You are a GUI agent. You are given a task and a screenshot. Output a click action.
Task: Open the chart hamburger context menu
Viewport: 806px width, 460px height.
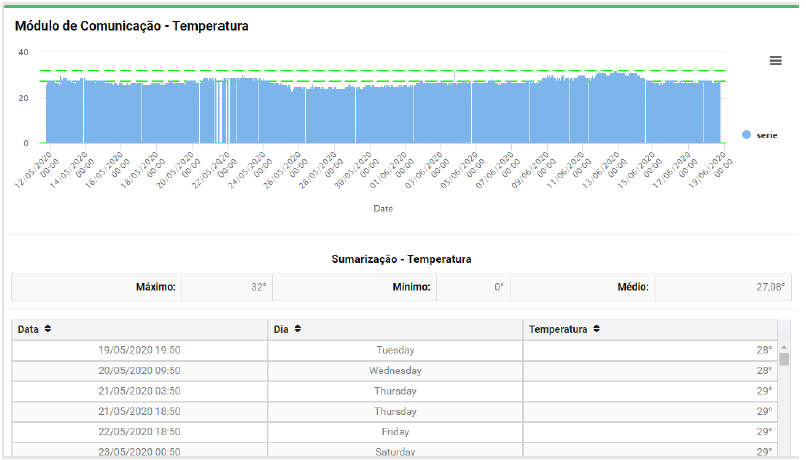pos(775,61)
